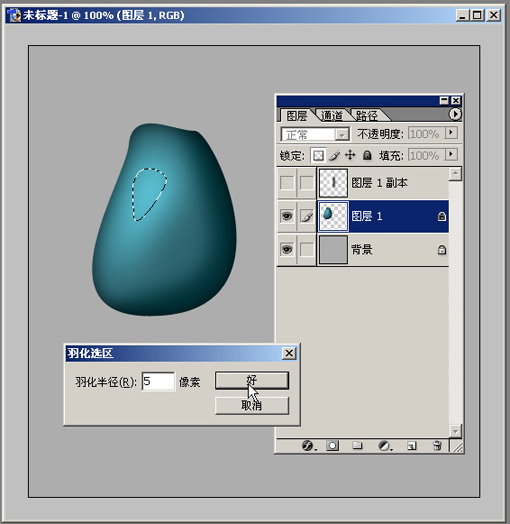510x524 pixels.
Task: Close the 羽化选区 dialog
Action: (289, 353)
